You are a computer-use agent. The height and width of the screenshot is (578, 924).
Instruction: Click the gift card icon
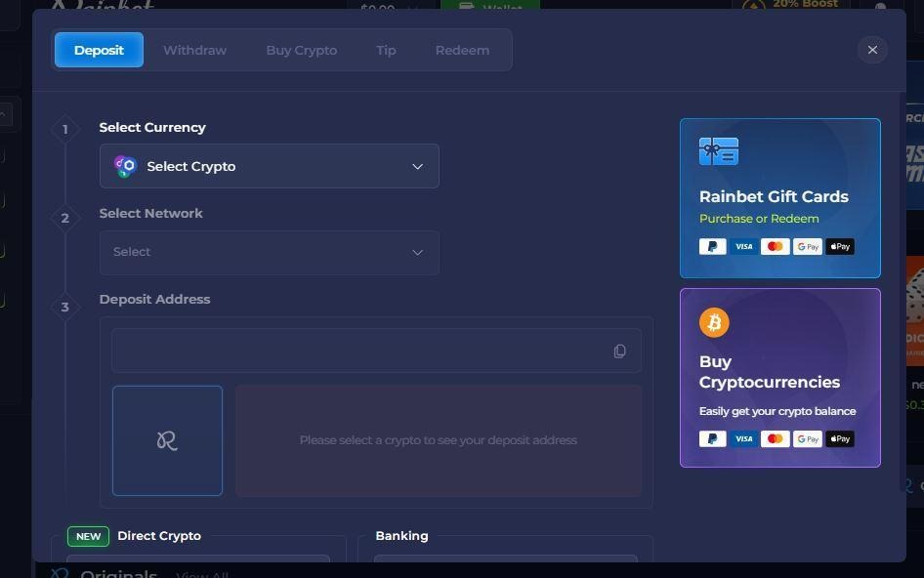[x=718, y=151]
